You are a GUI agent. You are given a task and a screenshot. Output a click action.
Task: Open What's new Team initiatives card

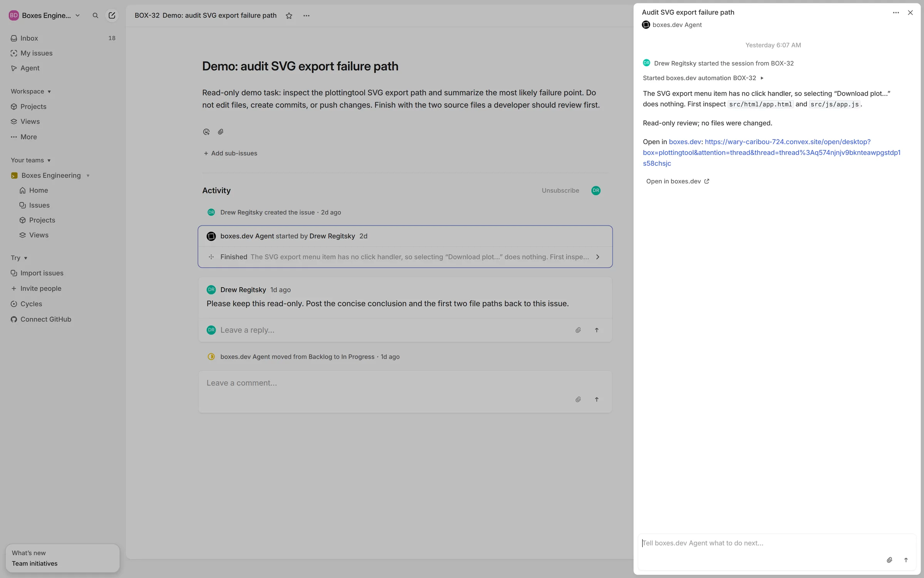(62, 558)
